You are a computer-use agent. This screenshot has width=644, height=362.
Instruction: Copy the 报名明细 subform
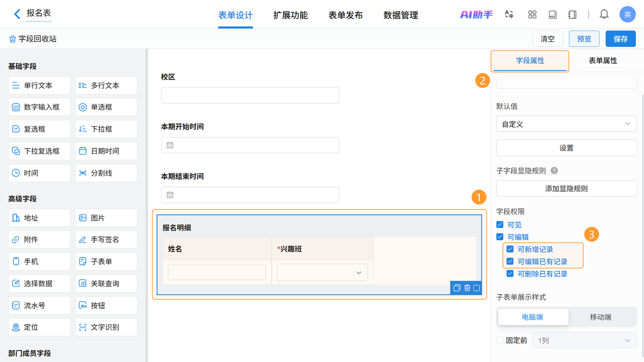click(x=457, y=288)
